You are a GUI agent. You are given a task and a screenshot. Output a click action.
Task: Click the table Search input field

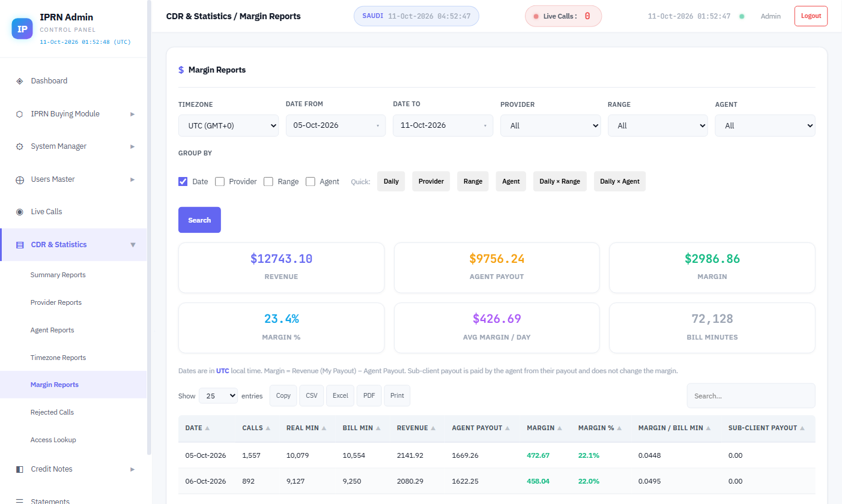[x=751, y=396]
